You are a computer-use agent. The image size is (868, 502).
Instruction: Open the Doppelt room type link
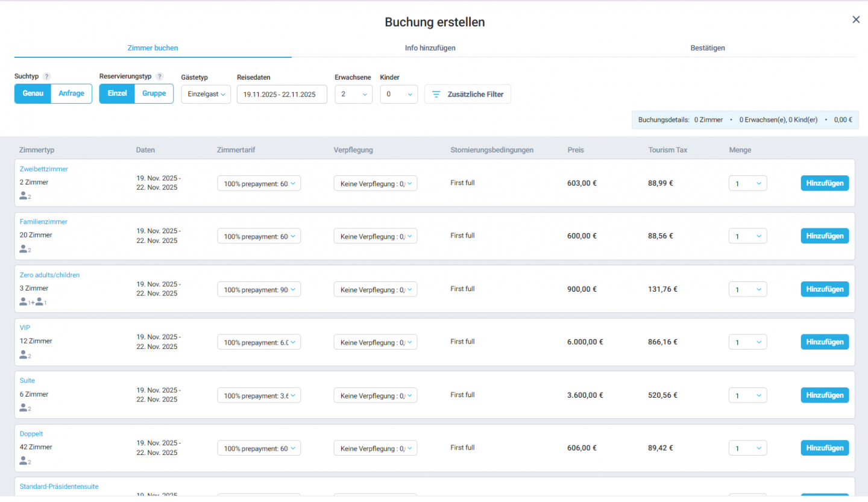coord(31,433)
